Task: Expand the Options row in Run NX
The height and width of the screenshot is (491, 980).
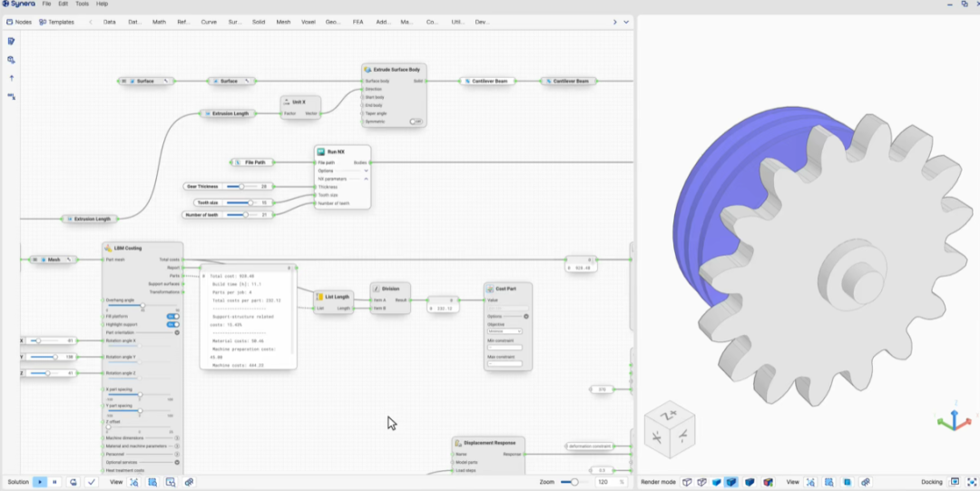Action: tap(342, 171)
